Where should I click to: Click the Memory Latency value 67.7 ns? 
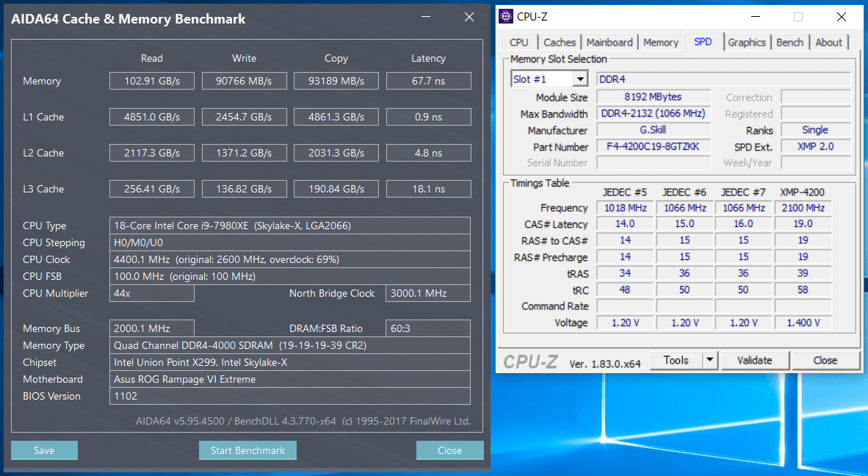click(x=428, y=81)
